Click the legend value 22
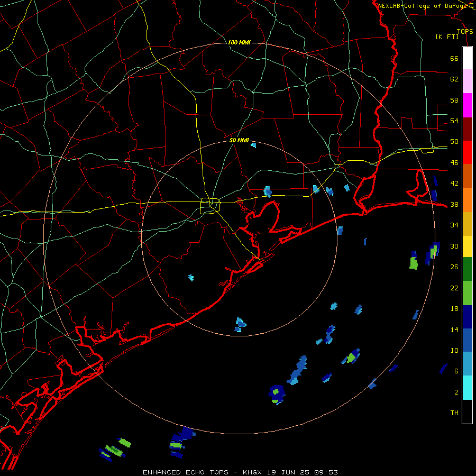Image resolution: width=476 pixels, height=476 pixels. click(x=454, y=288)
